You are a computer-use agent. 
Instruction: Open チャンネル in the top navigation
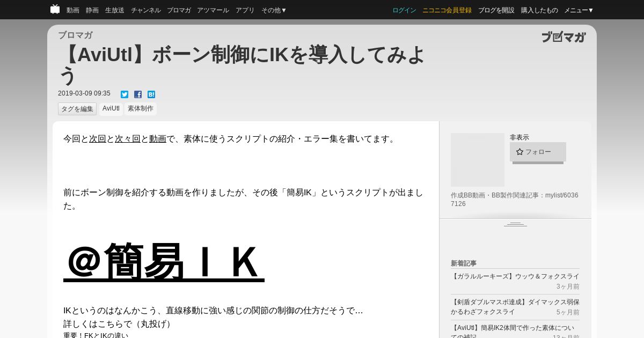(x=146, y=10)
